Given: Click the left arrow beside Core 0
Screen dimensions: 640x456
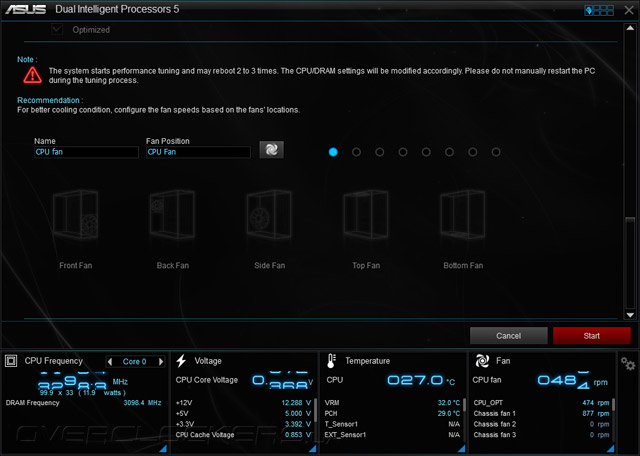Looking at the screenshot, I should point(109,361).
